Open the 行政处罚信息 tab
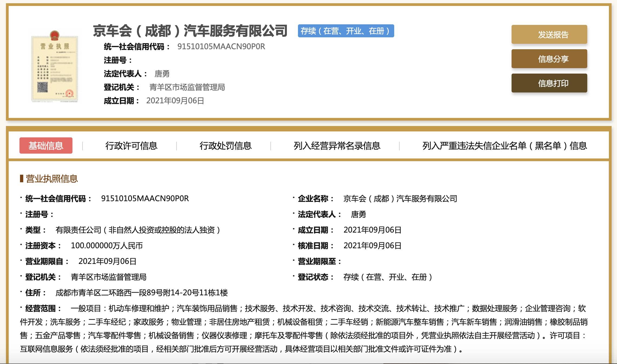Viewport: 617px width, 364px height. click(x=225, y=145)
